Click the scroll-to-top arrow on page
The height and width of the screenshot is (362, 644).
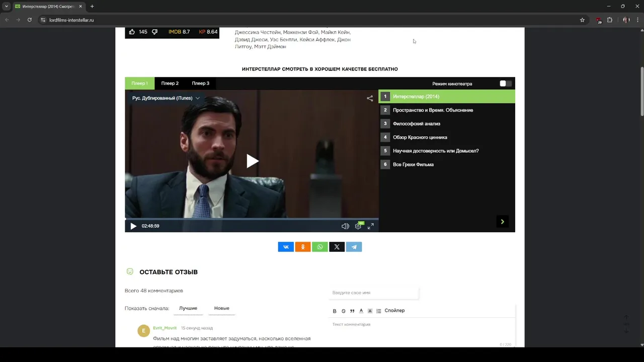[x=626, y=317]
